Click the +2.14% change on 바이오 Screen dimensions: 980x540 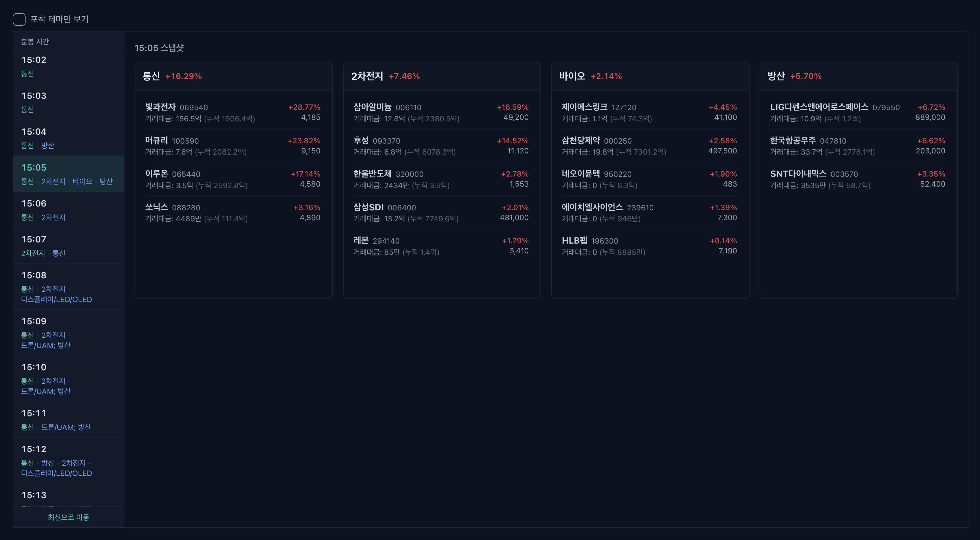point(606,76)
